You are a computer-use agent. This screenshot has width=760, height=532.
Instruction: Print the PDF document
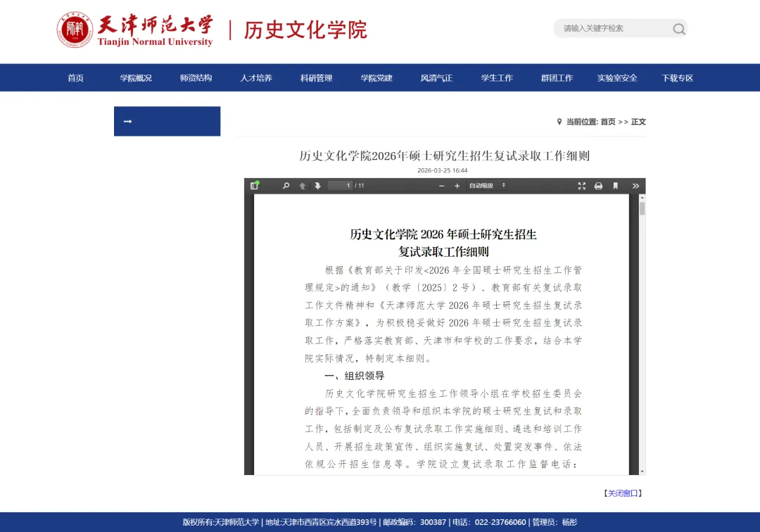(x=598, y=186)
